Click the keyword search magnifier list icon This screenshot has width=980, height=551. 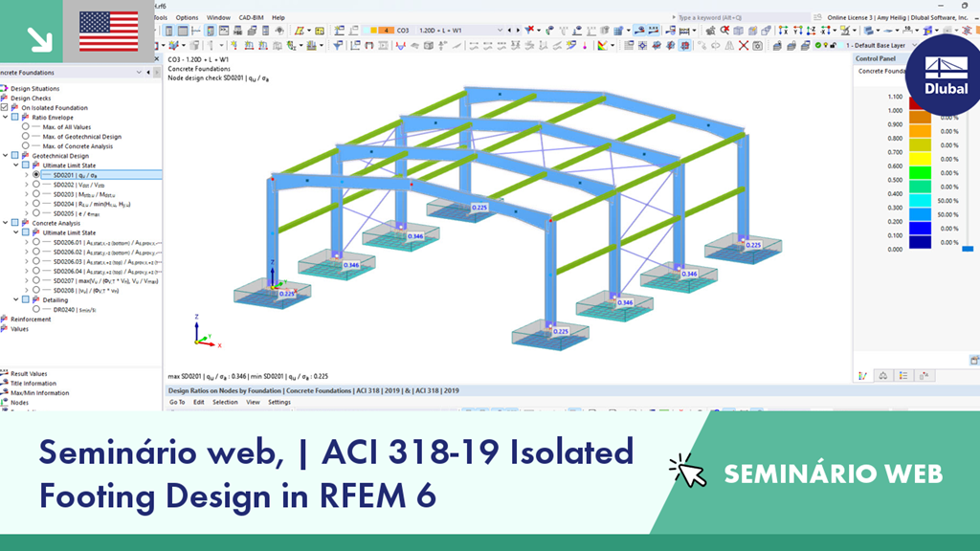pyautogui.click(x=817, y=17)
